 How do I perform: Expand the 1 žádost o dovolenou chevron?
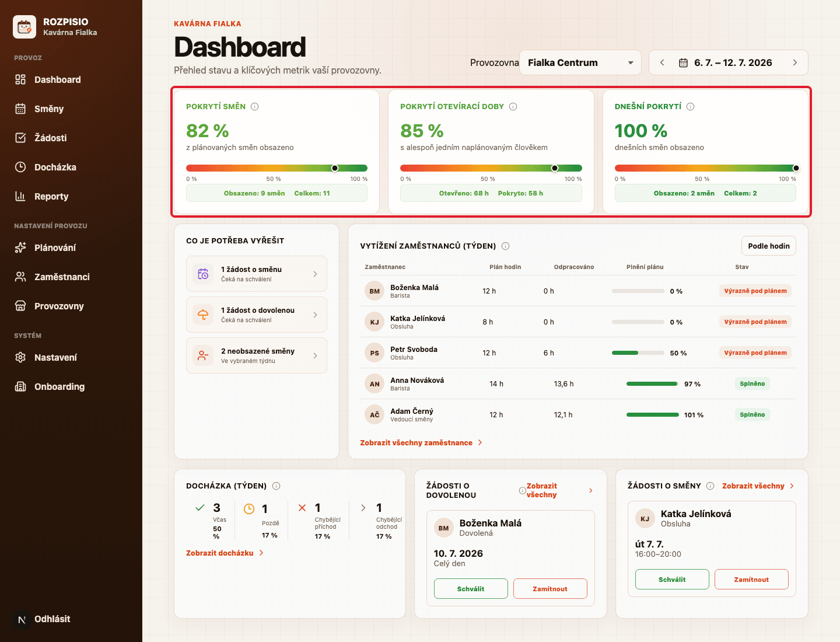click(x=315, y=315)
